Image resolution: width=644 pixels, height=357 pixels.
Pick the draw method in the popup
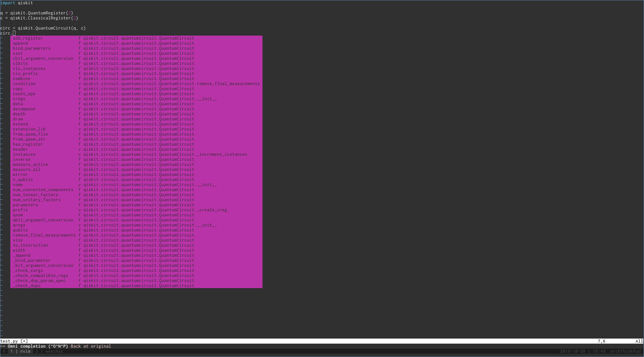[x=18, y=119]
